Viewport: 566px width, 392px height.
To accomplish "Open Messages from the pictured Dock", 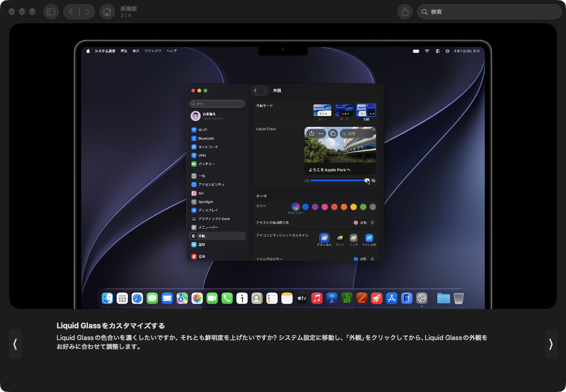I will [x=152, y=298].
